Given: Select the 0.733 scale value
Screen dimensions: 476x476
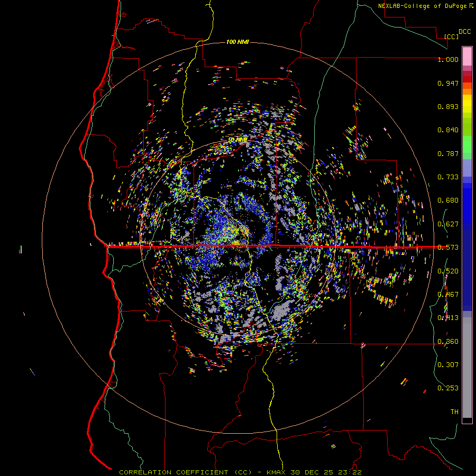Looking at the screenshot, I should point(448,177).
